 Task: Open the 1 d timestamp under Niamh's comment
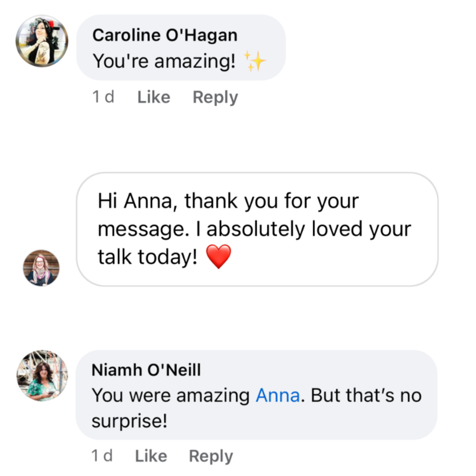102,456
